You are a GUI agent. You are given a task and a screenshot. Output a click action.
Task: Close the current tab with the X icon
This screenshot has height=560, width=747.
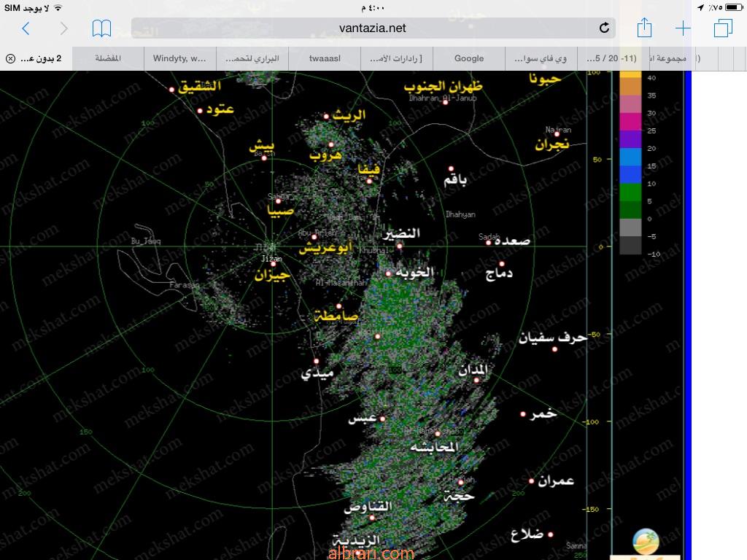click(10, 58)
